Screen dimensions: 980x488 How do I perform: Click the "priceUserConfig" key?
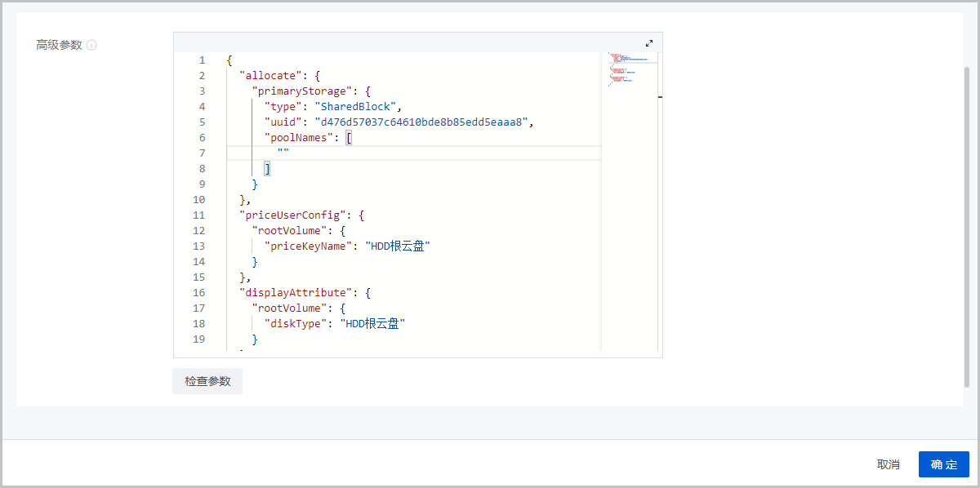290,215
